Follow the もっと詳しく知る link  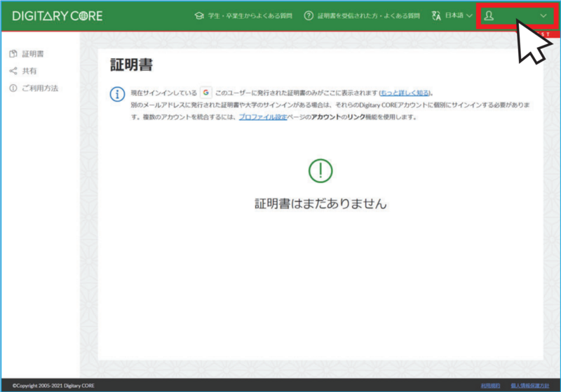(x=406, y=93)
